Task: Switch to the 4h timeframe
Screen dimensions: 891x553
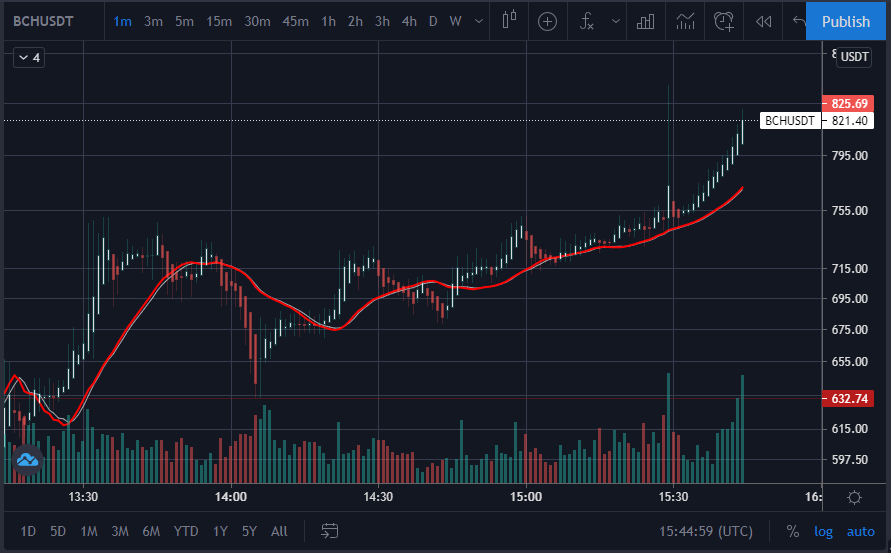Action: point(409,22)
